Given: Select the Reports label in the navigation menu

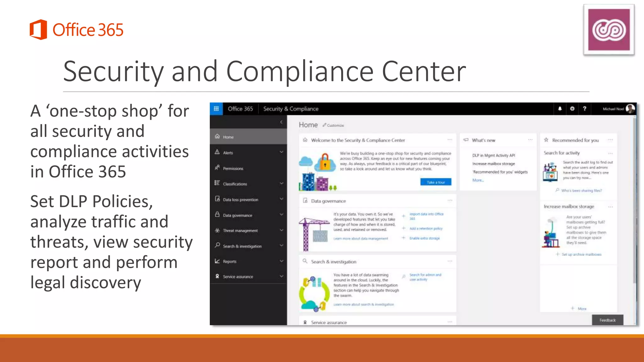Looking at the screenshot, I should 230,261.
